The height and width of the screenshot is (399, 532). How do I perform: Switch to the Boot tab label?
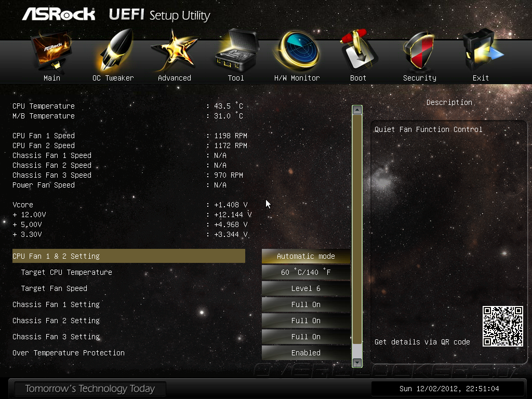coord(358,78)
